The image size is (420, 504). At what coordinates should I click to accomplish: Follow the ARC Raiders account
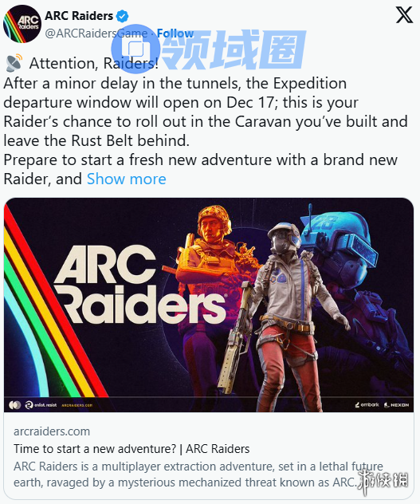click(175, 33)
